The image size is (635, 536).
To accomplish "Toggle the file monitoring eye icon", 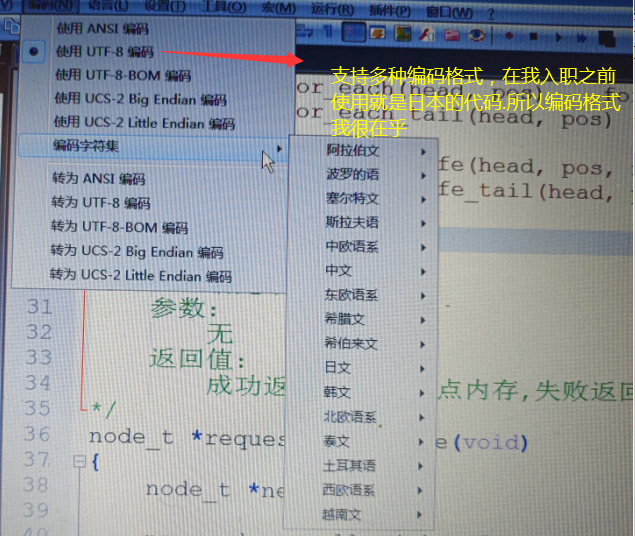I will (476, 35).
